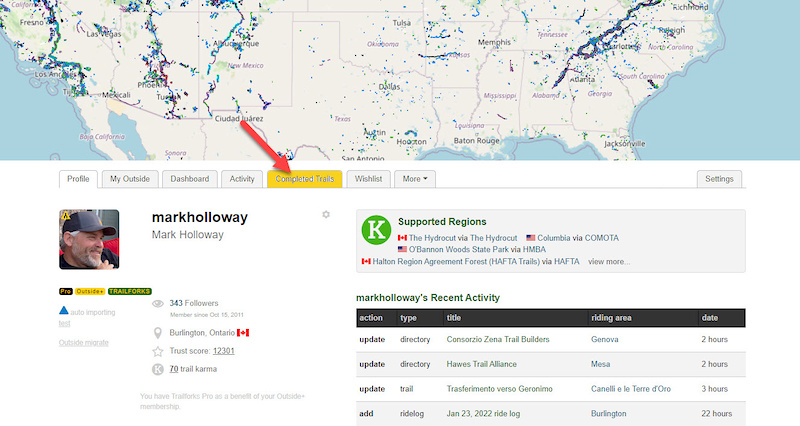Open the 343 Followers list
800x426 pixels.
(x=194, y=303)
